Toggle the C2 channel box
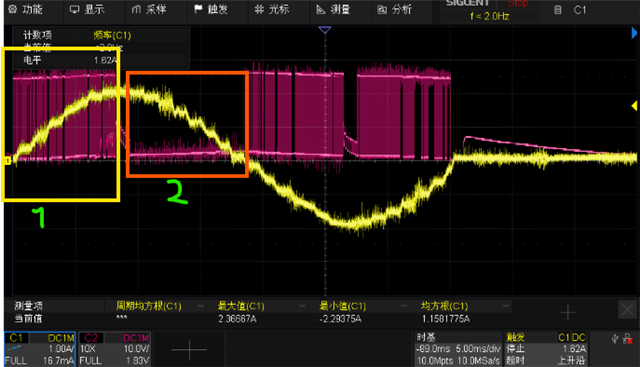640x367 pixels. pyautogui.click(x=115, y=349)
